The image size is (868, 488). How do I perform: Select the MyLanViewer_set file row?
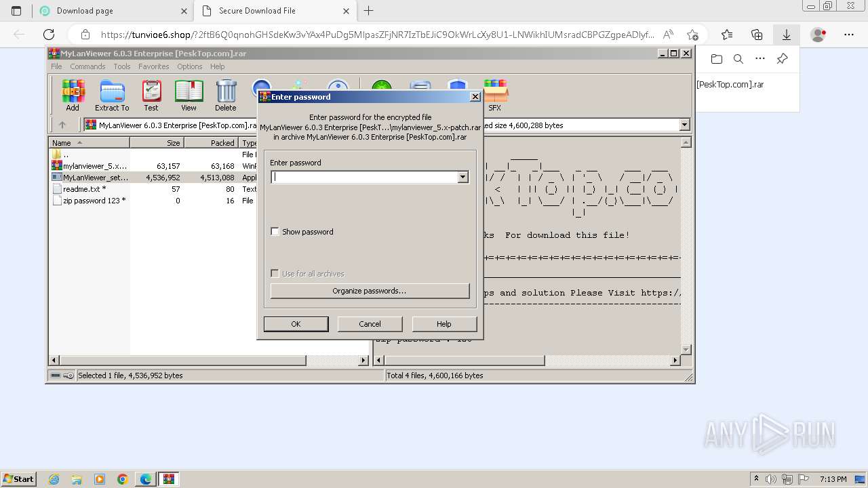(x=154, y=178)
